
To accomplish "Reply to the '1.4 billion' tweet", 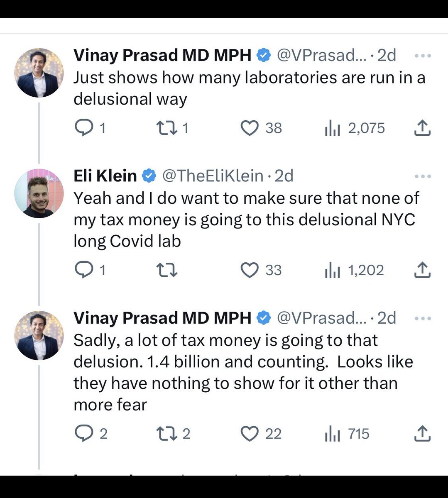I will (84, 434).
